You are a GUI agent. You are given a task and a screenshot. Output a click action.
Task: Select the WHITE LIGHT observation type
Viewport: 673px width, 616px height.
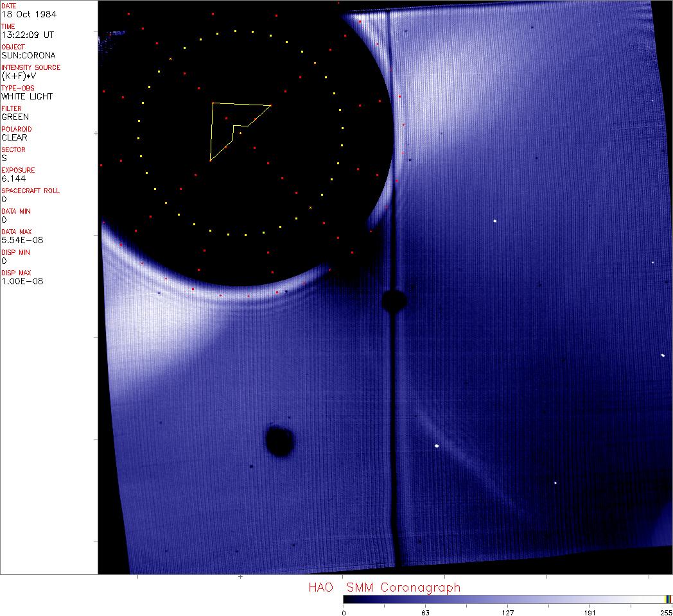(27, 96)
